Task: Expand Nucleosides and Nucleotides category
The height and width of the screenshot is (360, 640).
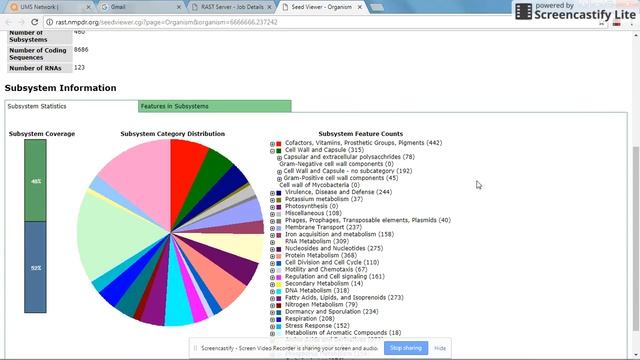Action: pos(272,249)
